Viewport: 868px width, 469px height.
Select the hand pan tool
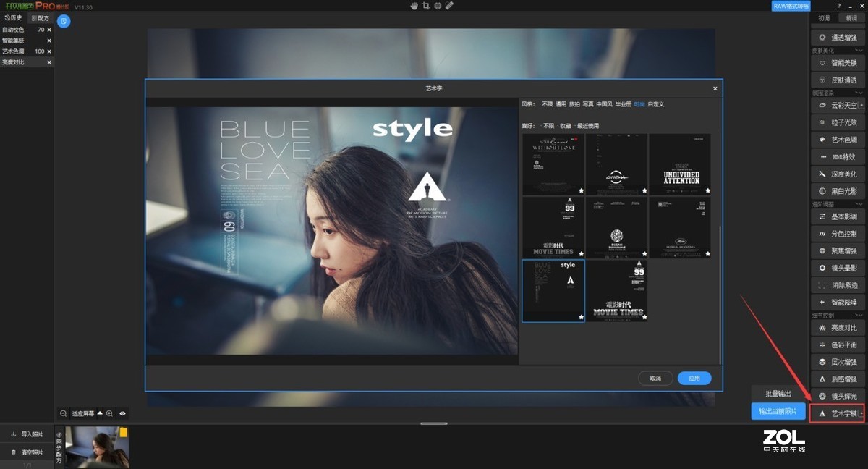click(414, 6)
